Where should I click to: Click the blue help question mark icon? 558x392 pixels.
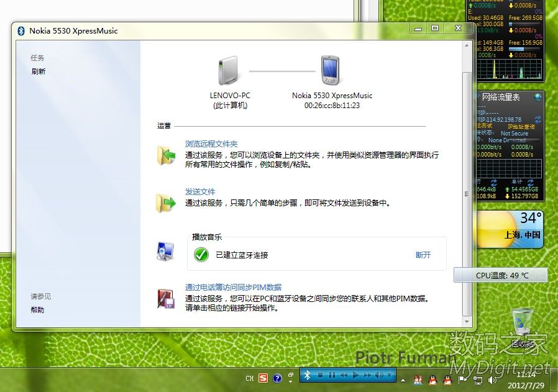(x=277, y=378)
